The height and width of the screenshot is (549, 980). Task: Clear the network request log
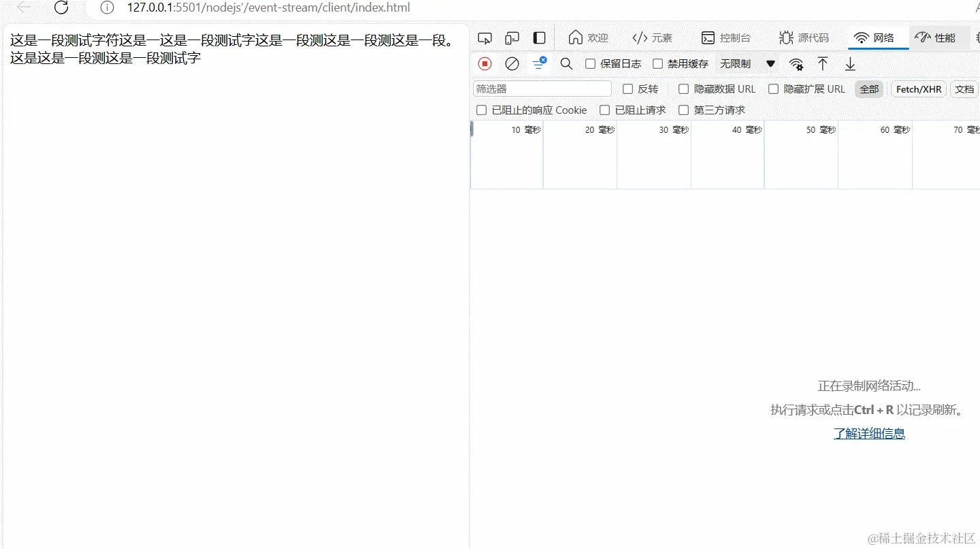pyautogui.click(x=512, y=63)
